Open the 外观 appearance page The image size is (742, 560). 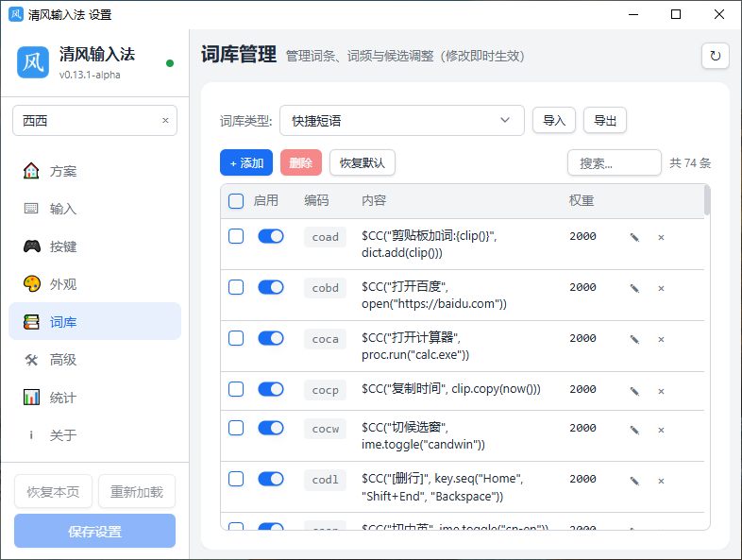tap(94, 284)
